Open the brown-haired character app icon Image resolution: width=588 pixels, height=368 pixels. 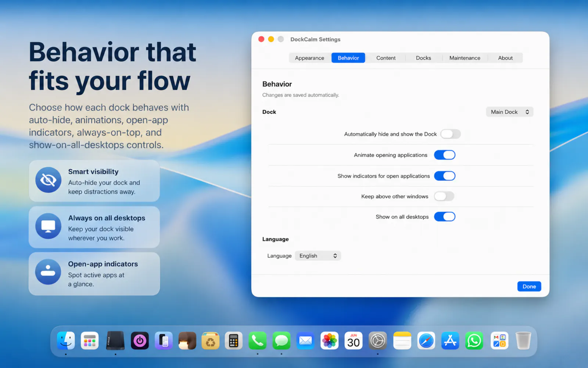(187, 341)
